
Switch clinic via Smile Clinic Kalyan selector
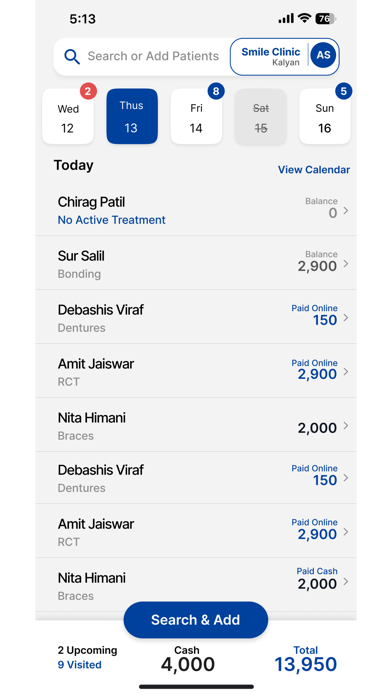(270, 56)
